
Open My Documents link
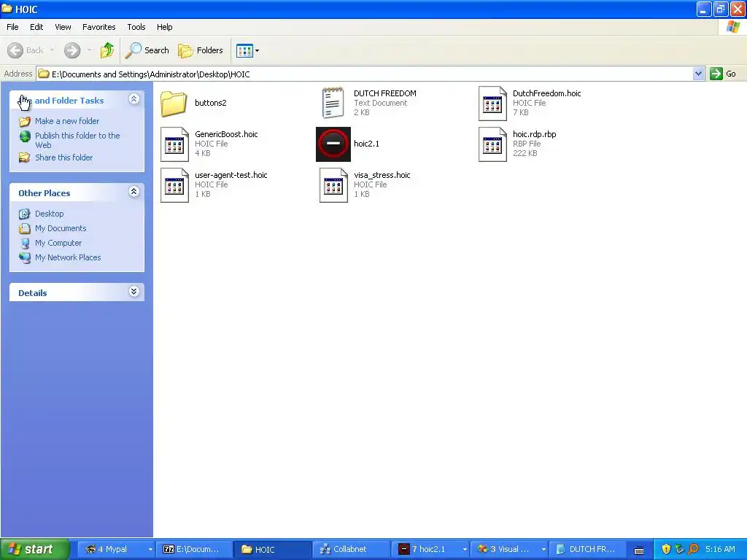coord(61,228)
